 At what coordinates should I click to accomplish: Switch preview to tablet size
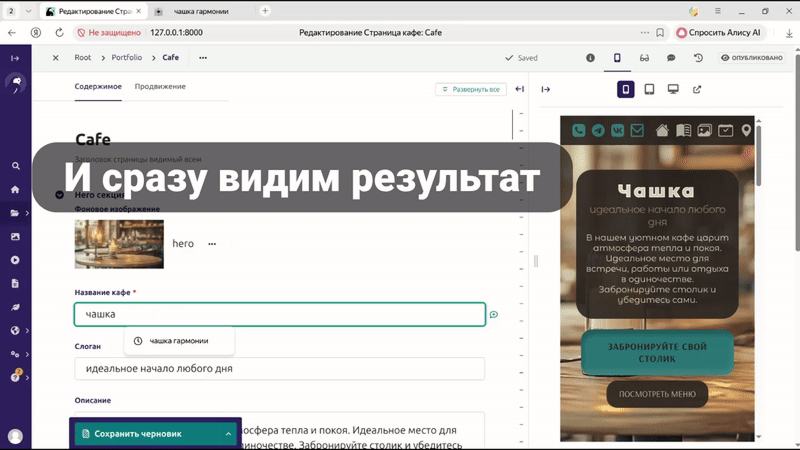649,89
